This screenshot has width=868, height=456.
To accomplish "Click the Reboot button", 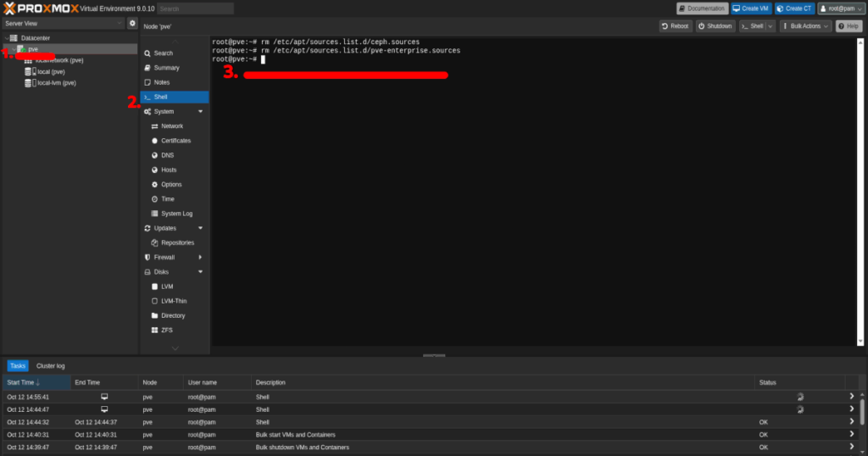I will click(676, 26).
